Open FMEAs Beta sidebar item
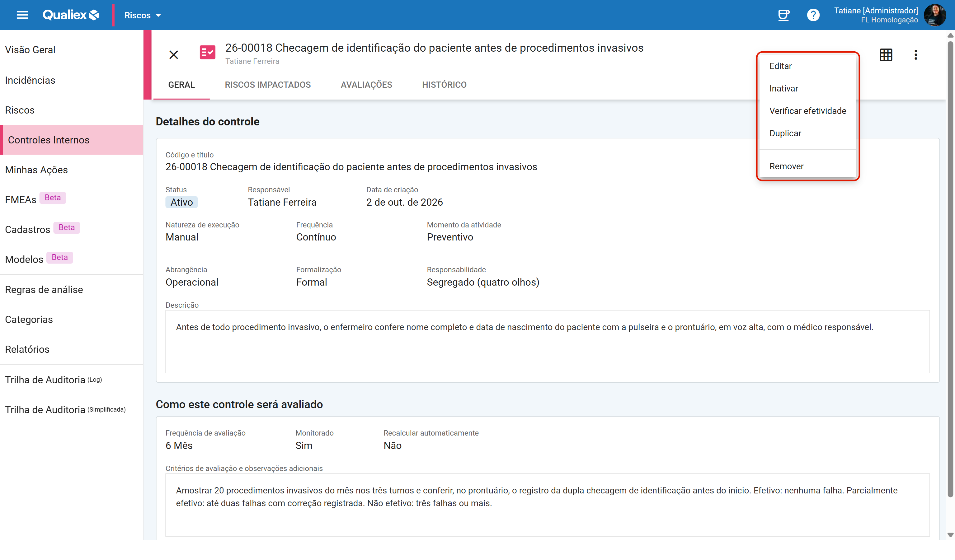Image resolution: width=955 pixels, height=560 pixels. click(72, 200)
